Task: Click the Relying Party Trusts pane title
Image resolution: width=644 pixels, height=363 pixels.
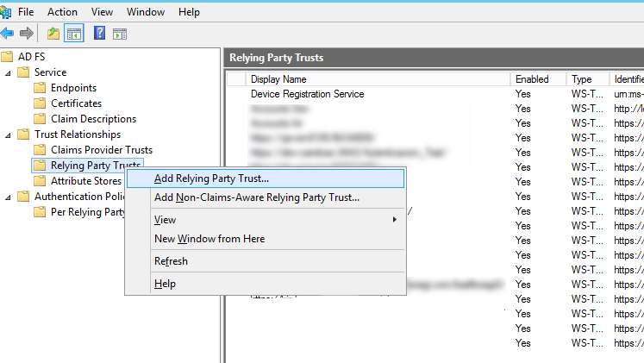Action: 277,58
